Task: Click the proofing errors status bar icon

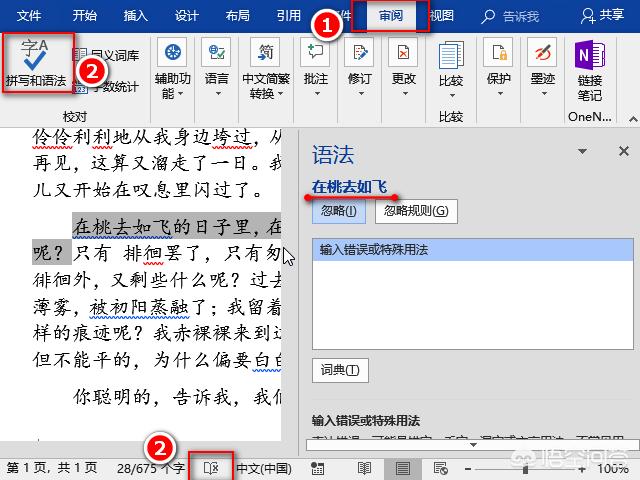Action: coord(211,468)
